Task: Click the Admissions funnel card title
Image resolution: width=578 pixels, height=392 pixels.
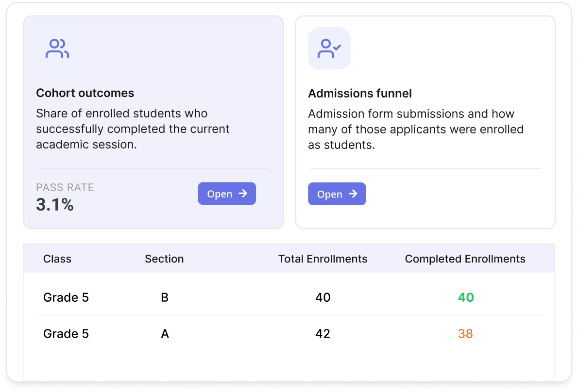Action: (x=360, y=94)
